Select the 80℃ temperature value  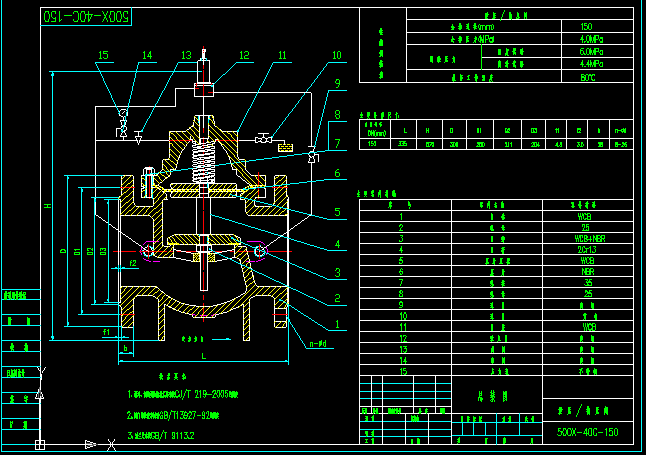point(586,76)
